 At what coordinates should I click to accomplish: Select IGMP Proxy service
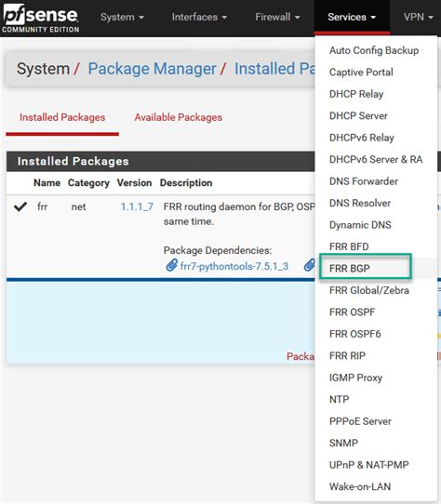click(x=355, y=378)
